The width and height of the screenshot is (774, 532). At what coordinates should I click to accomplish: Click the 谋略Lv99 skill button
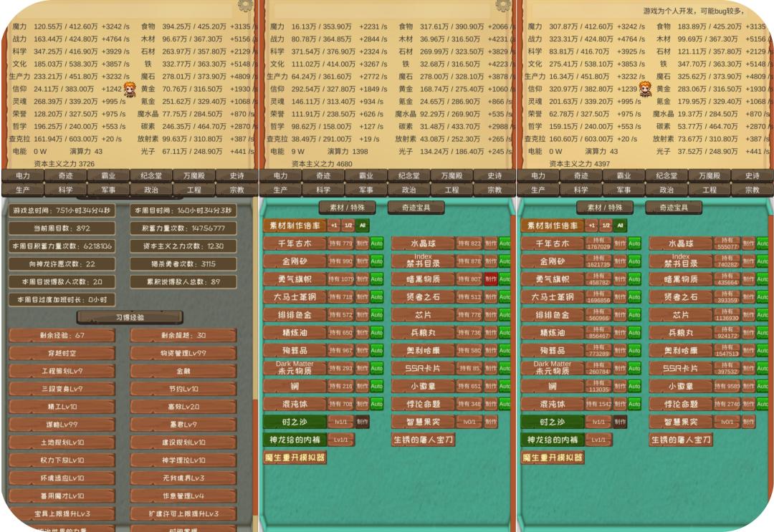click(x=62, y=425)
